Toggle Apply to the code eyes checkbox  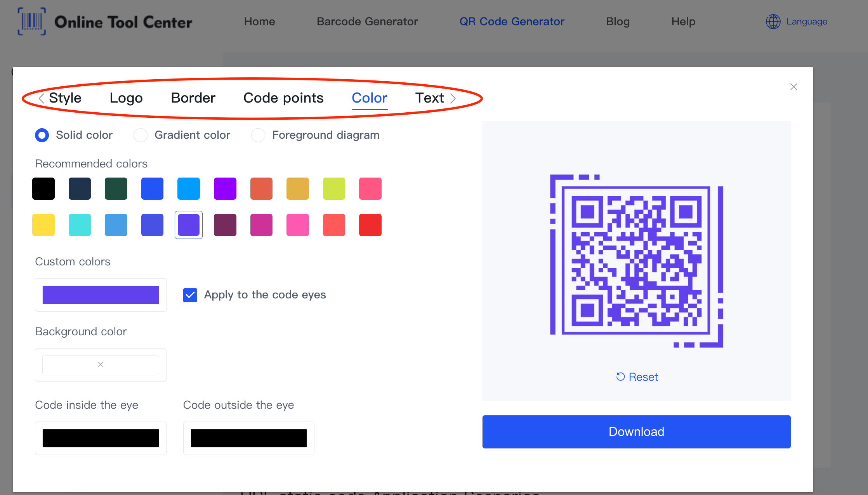[x=189, y=294]
